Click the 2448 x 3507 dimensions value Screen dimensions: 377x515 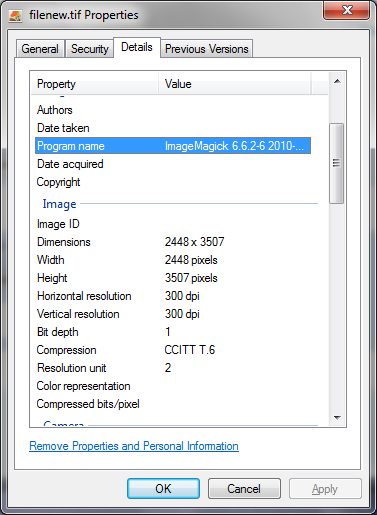pos(194,242)
